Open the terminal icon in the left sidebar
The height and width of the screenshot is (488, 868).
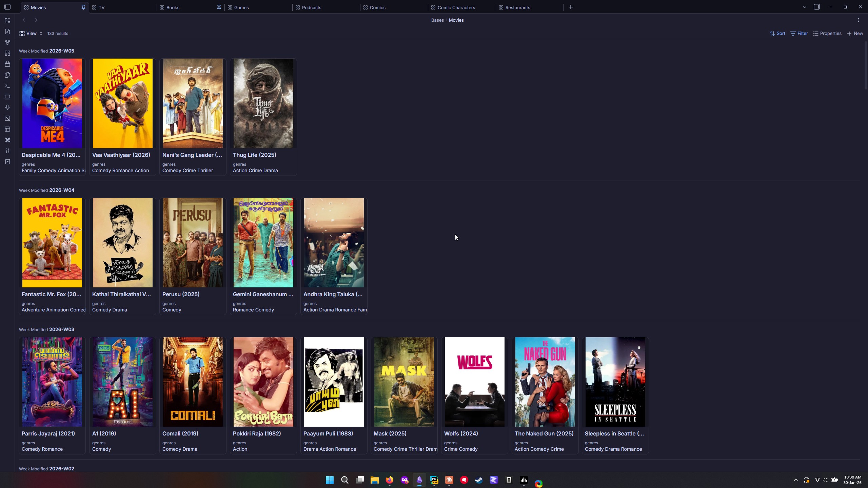7,86
